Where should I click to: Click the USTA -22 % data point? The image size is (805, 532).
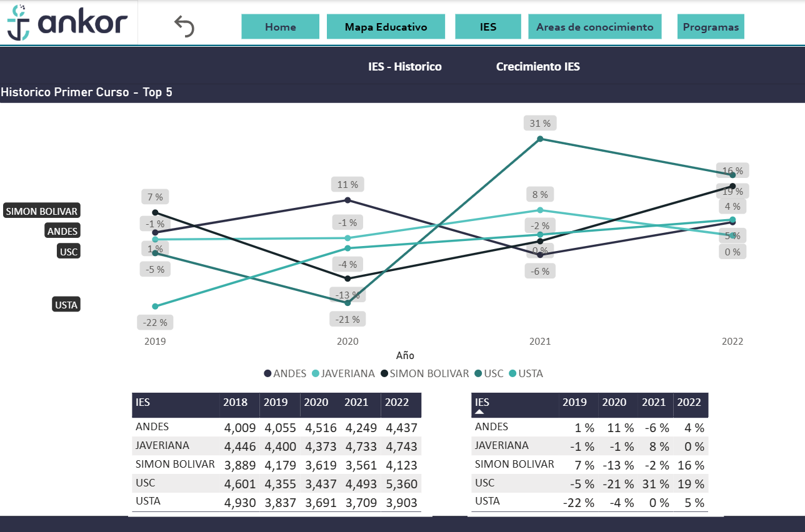156,307
